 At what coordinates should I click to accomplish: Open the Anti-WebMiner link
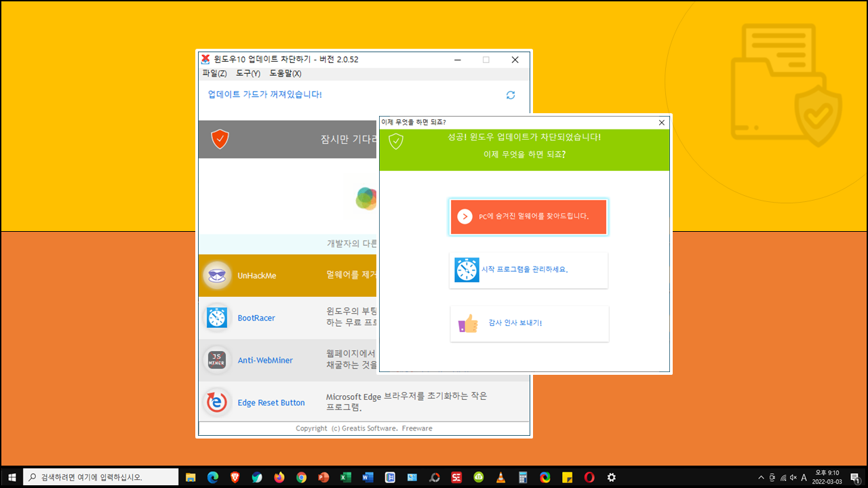[265, 361]
